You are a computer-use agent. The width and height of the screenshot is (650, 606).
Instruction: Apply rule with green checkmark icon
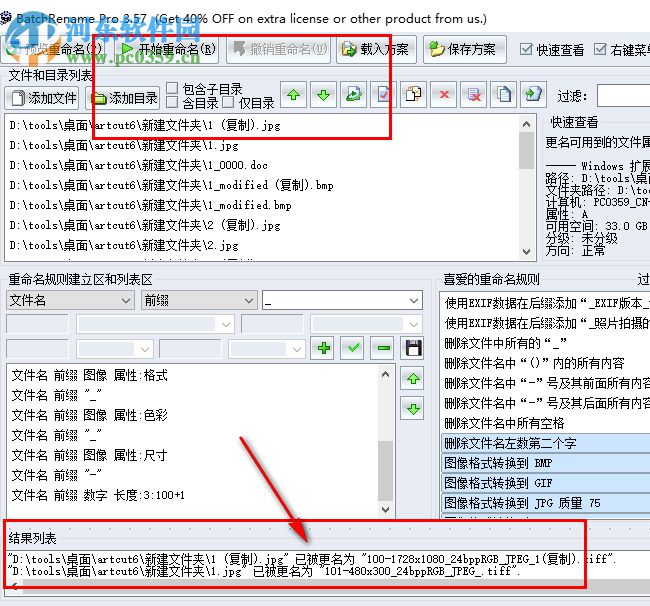(353, 348)
